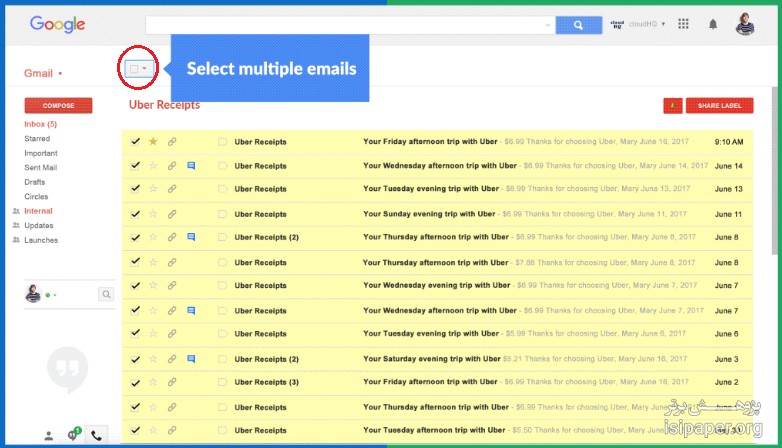The height and width of the screenshot is (448, 782).
Task: Click the Compose button
Action: 58,105
